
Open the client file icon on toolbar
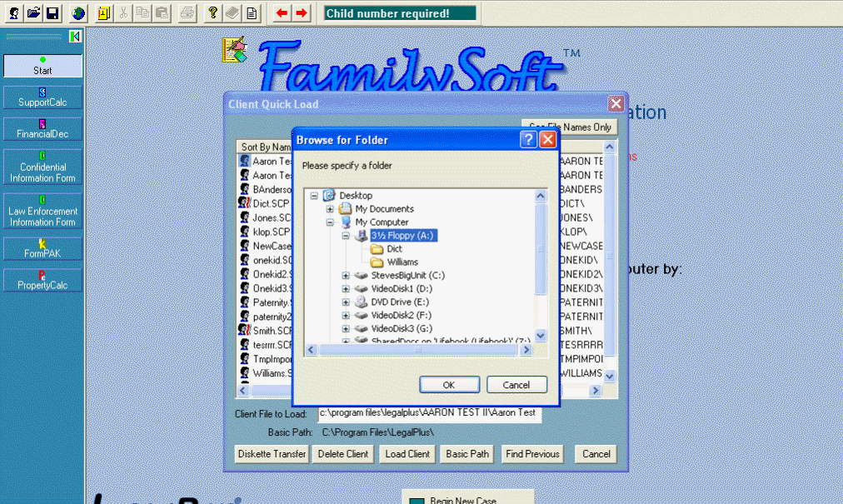pos(33,12)
